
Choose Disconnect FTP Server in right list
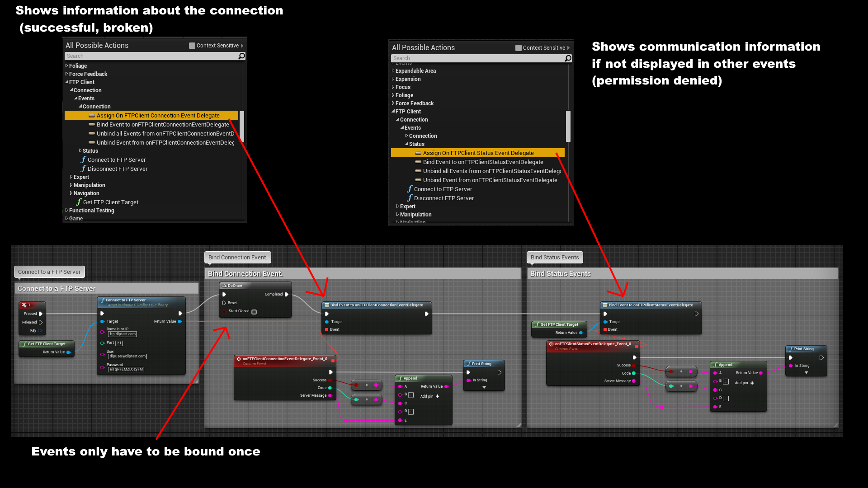443,198
